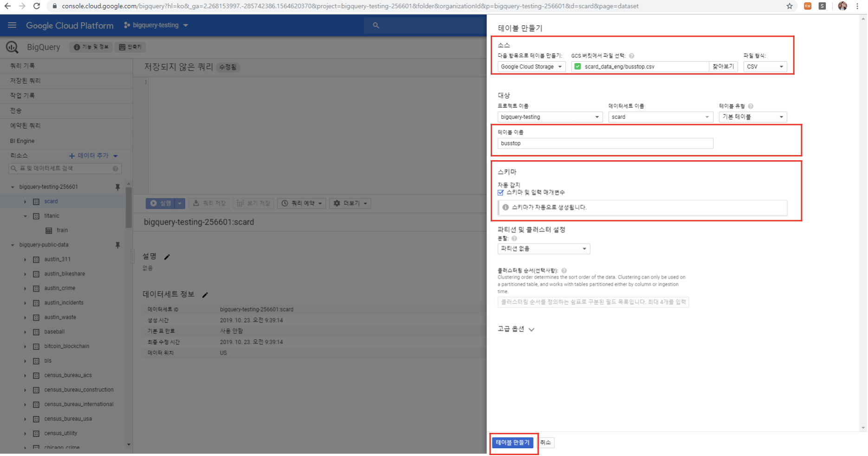Click the search magnifier in the top bar

point(376,26)
